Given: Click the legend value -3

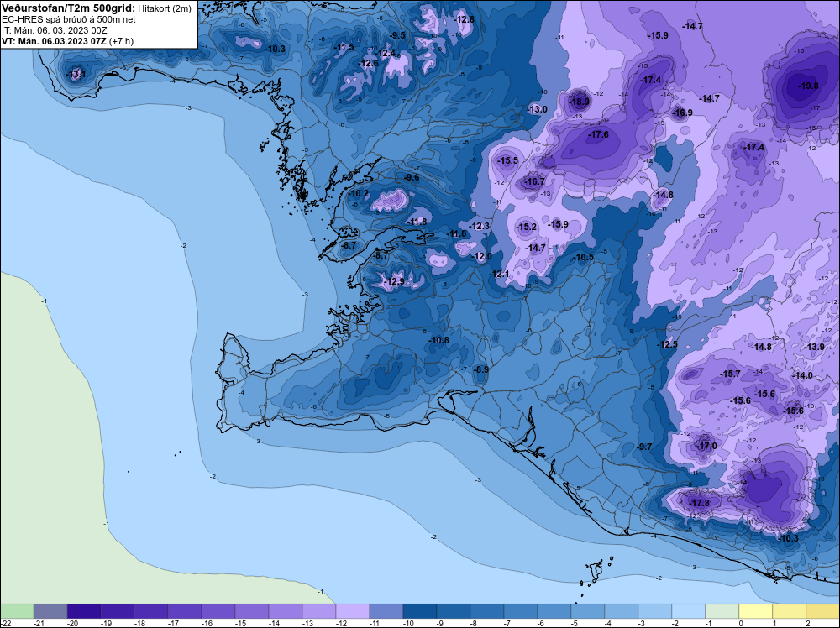Looking at the screenshot, I should pos(642,623).
